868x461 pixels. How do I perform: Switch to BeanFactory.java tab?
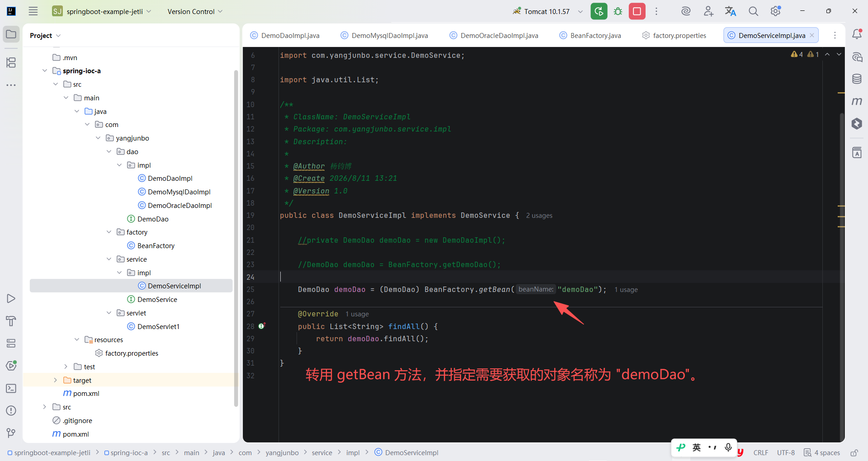590,35
